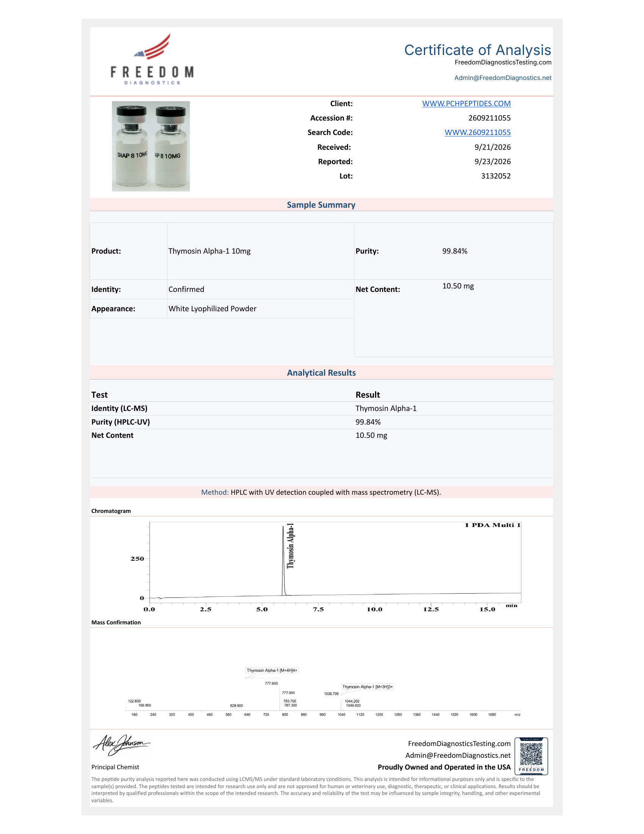Click the Thymosin Alpha-1 [M+3H]3+ annotation

click(x=367, y=687)
